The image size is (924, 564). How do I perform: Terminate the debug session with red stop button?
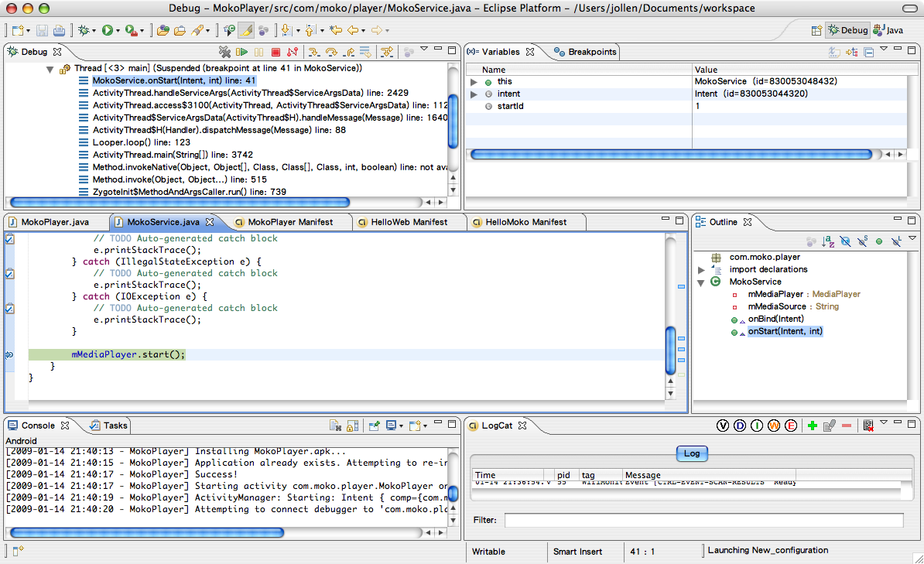coord(275,52)
